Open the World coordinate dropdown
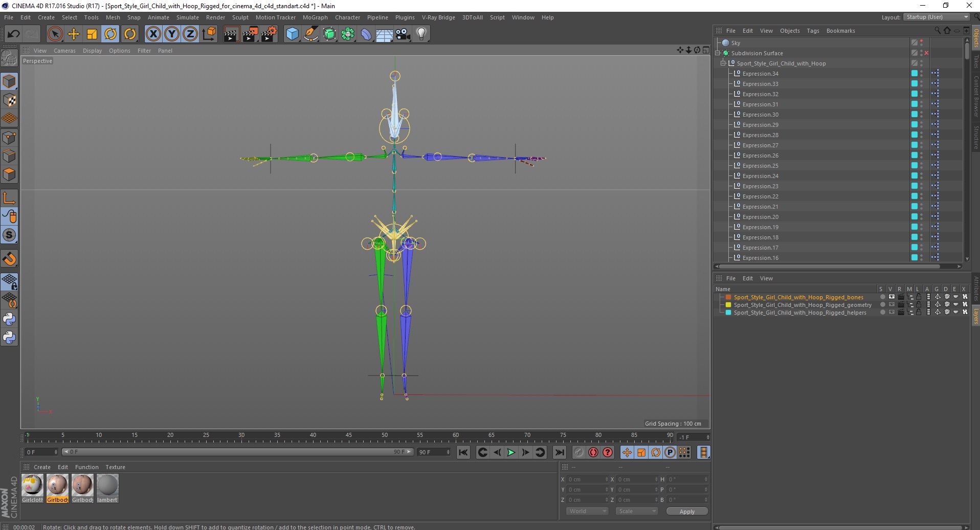This screenshot has width=980, height=530. point(587,511)
